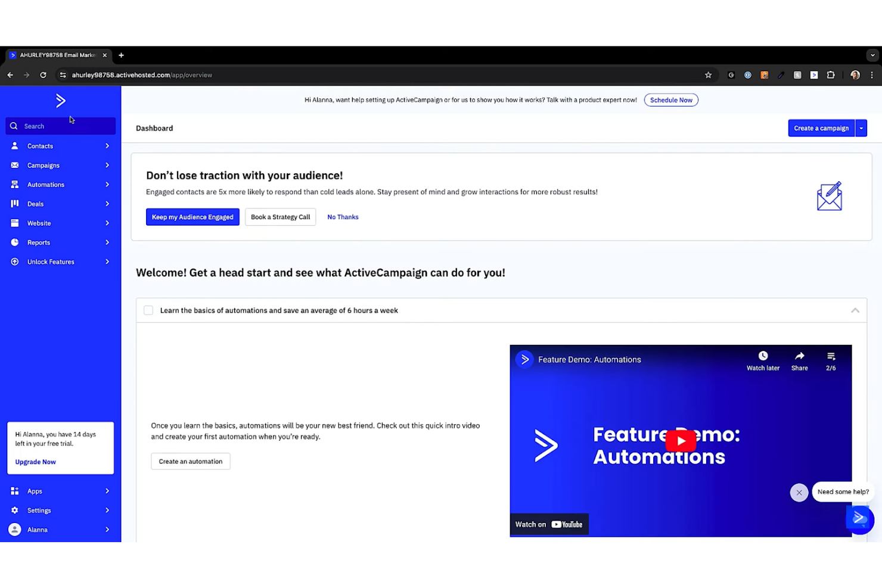The image size is (882, 588).
Task: Open Campaigns in the sidebar
Action: pyautogui.click(x=60, y=165)
